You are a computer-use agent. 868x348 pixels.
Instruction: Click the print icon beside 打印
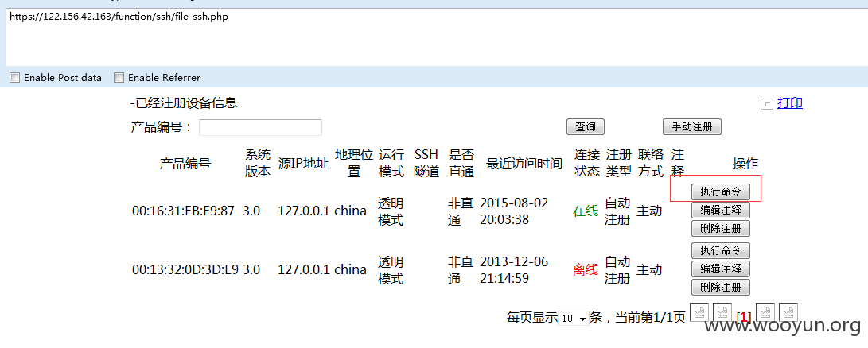(767, 103)
